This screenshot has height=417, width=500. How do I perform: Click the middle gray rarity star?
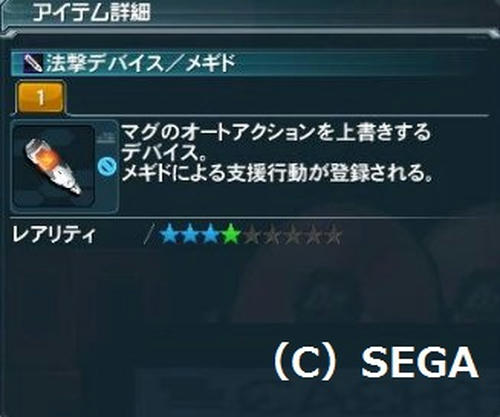pos(293,235)
